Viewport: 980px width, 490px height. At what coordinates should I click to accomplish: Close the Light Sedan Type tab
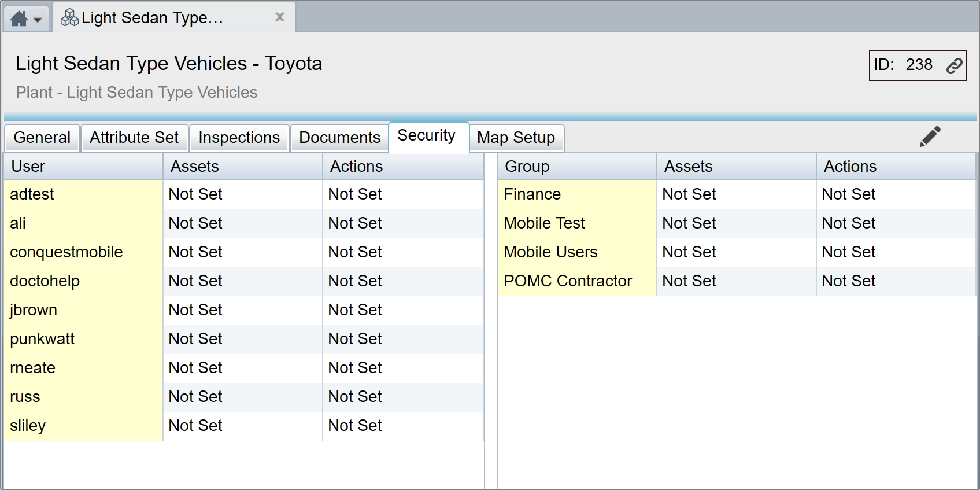(280, 17)
